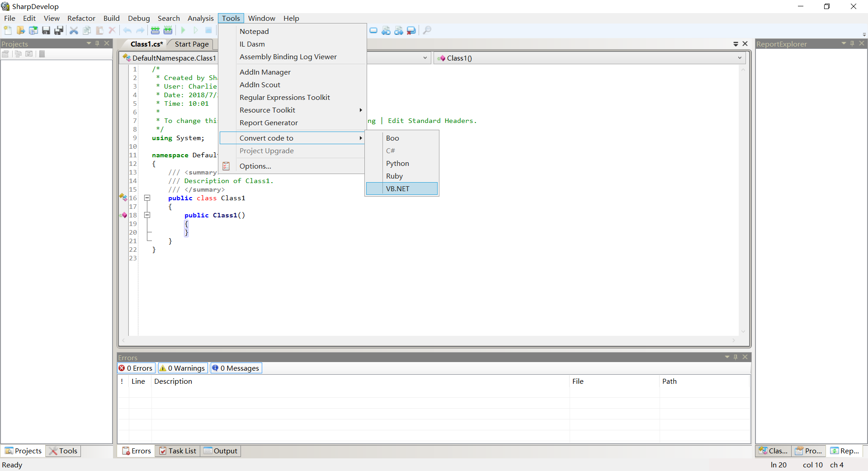The width and height of the screenshot is (868, 471).
Task: Click the editor vertical scrollbar
Action: coord(743,201)
